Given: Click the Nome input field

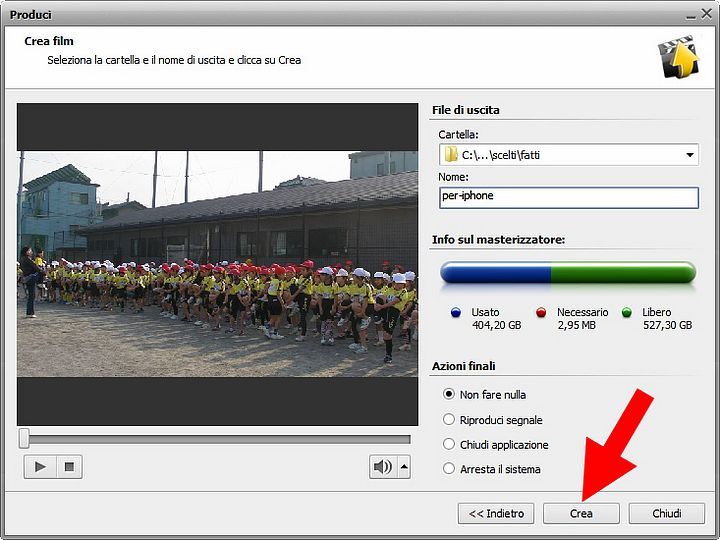Looking at the screenshot, I should pyautogui.click(x=568, y=197).
